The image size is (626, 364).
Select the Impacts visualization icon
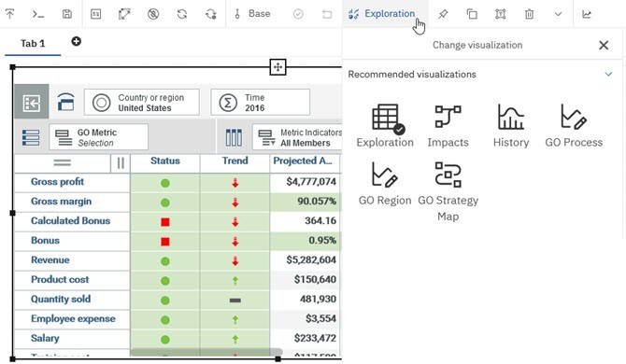[x=448, y=126]
